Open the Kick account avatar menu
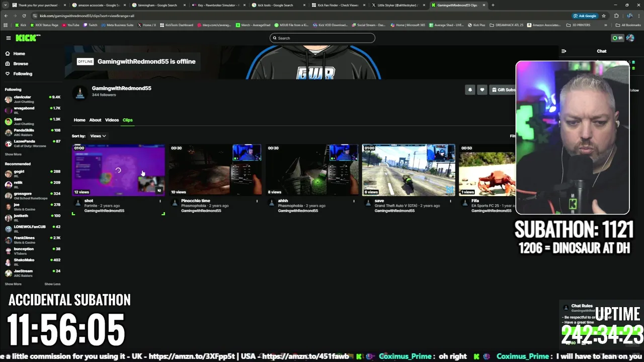 630,38
